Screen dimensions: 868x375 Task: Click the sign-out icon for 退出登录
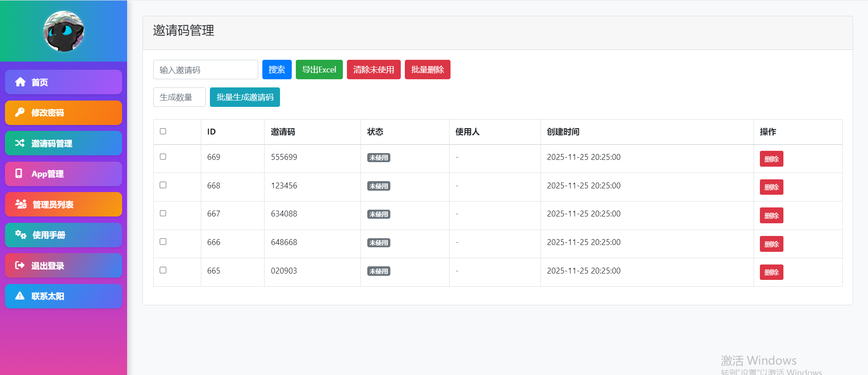20,265
